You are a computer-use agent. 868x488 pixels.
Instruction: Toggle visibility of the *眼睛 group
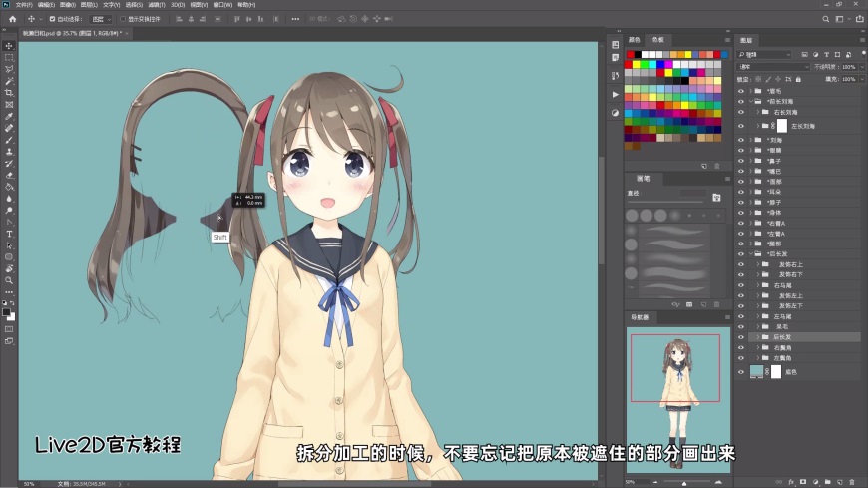(x=741, y=150)
